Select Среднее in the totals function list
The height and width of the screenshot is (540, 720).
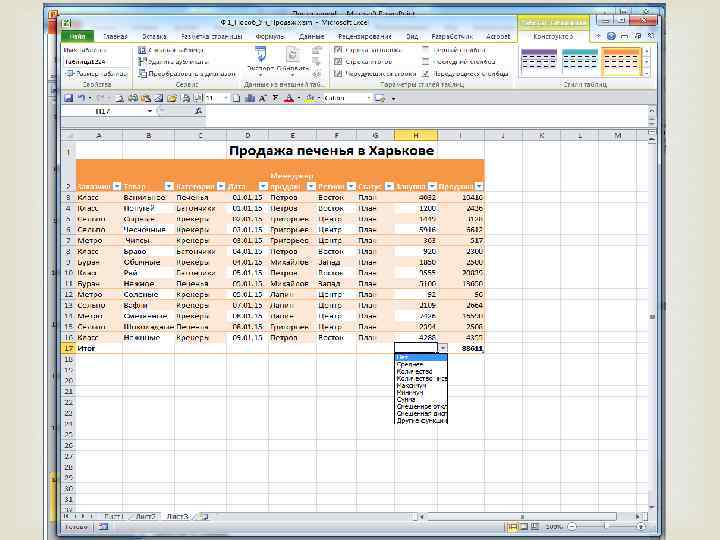[x=421, y=364]
